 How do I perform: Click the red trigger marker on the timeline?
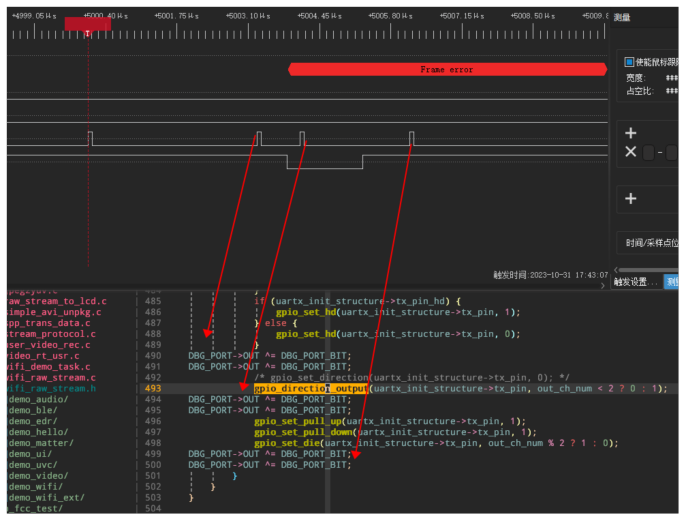pos(88,24)
